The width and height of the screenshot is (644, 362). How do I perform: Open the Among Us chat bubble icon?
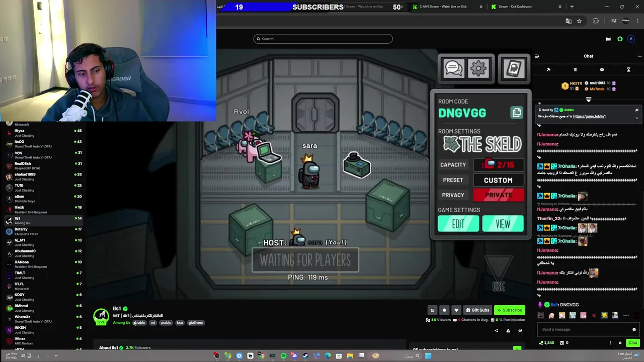[x=454, y=68]
